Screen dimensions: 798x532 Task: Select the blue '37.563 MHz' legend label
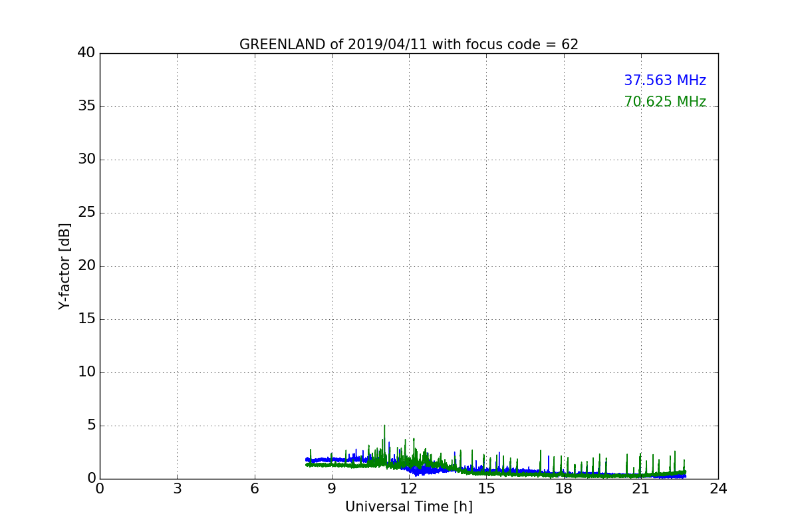click(665, 80)
